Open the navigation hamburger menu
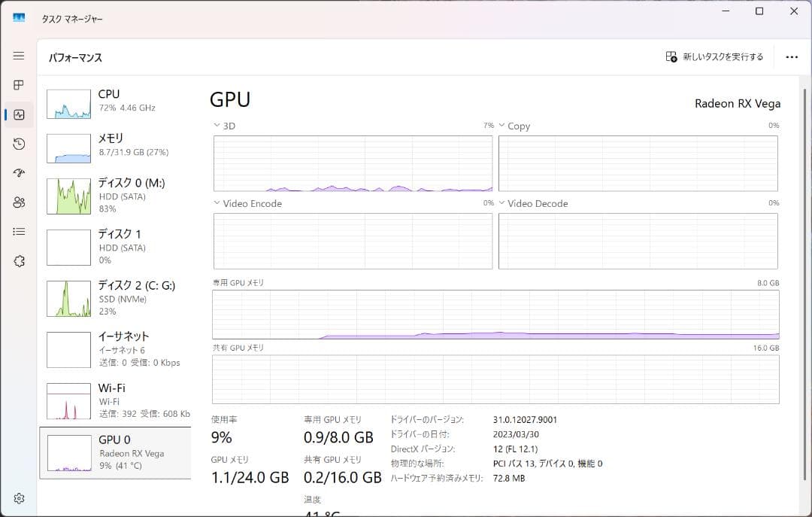Image resolution: width=812 pixels, height=517 pixels. click(x=19, y=56)
